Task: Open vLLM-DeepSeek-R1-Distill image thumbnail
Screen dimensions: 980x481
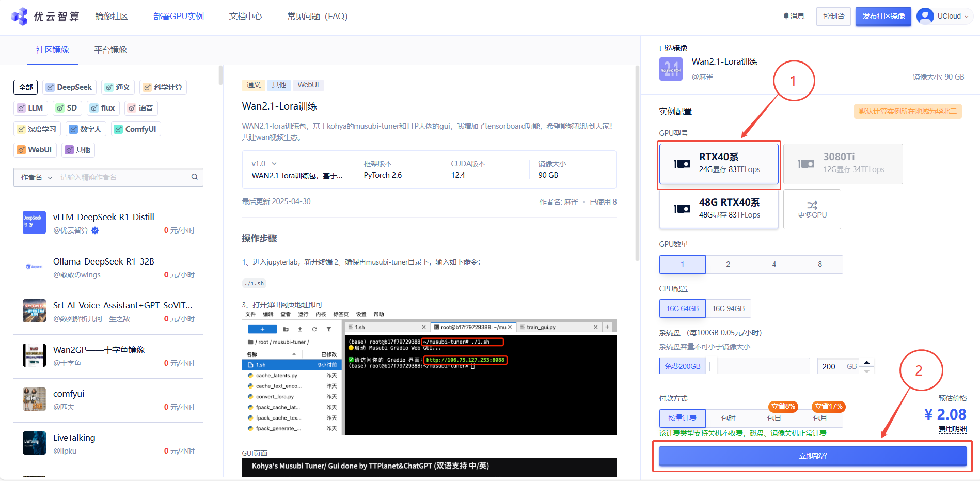Action: [x=34, y=222]
